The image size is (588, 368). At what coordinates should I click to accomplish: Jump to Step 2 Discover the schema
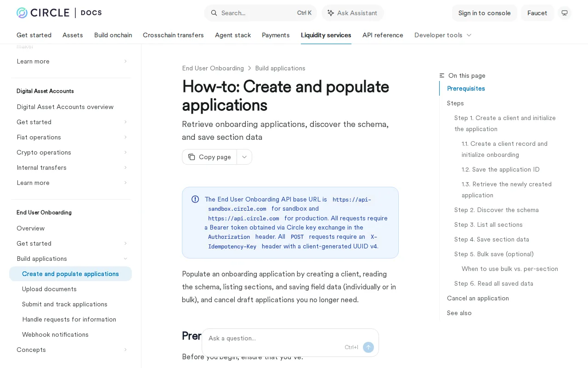pos(496,210)
